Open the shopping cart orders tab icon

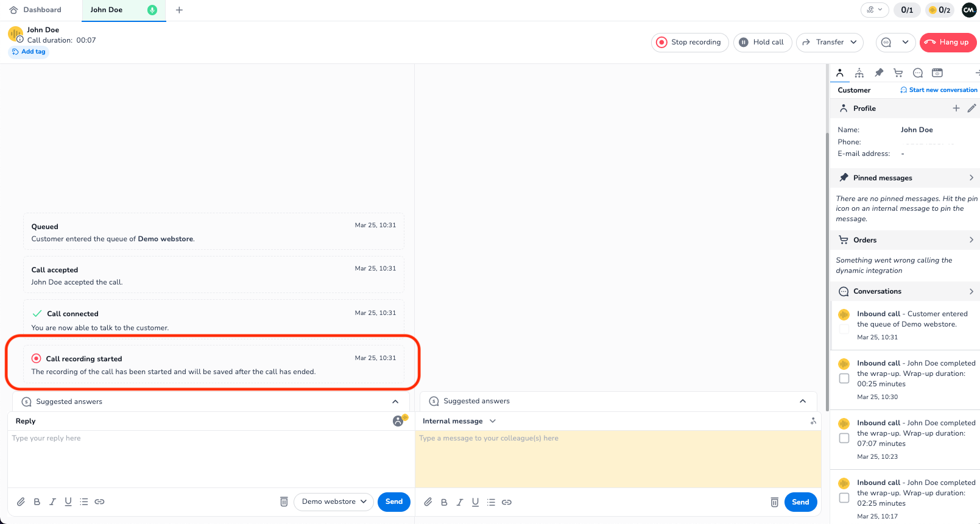[x=898, y=73]
